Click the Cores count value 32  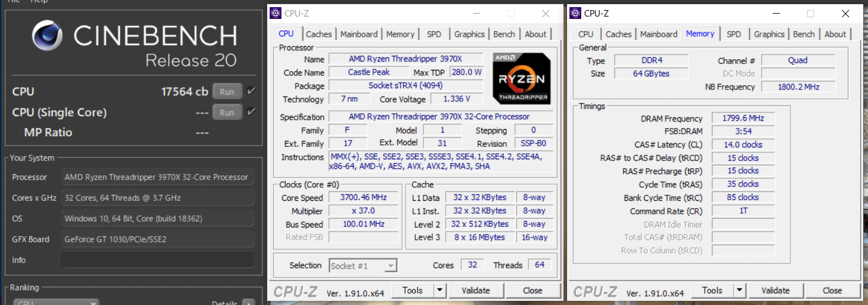click(472, 265)
